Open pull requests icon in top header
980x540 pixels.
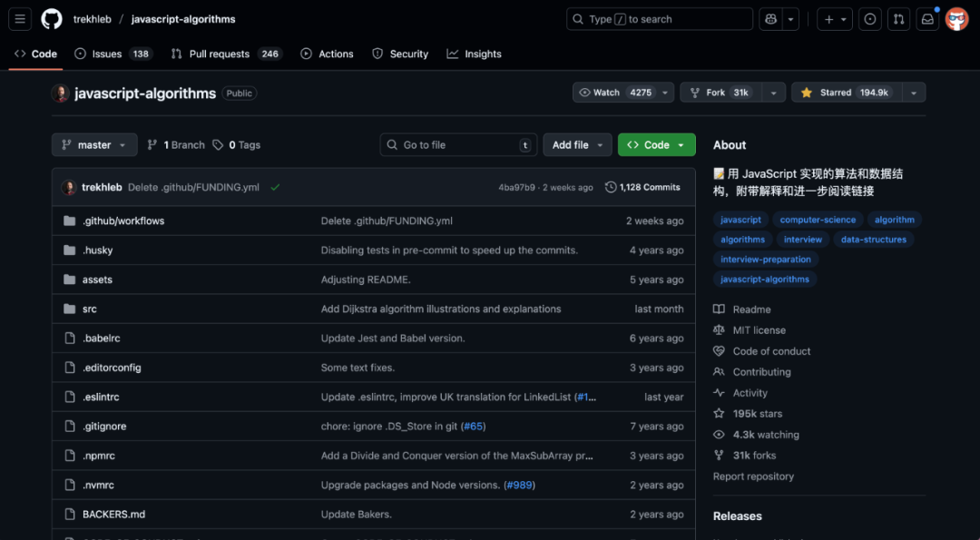point(898,19)
